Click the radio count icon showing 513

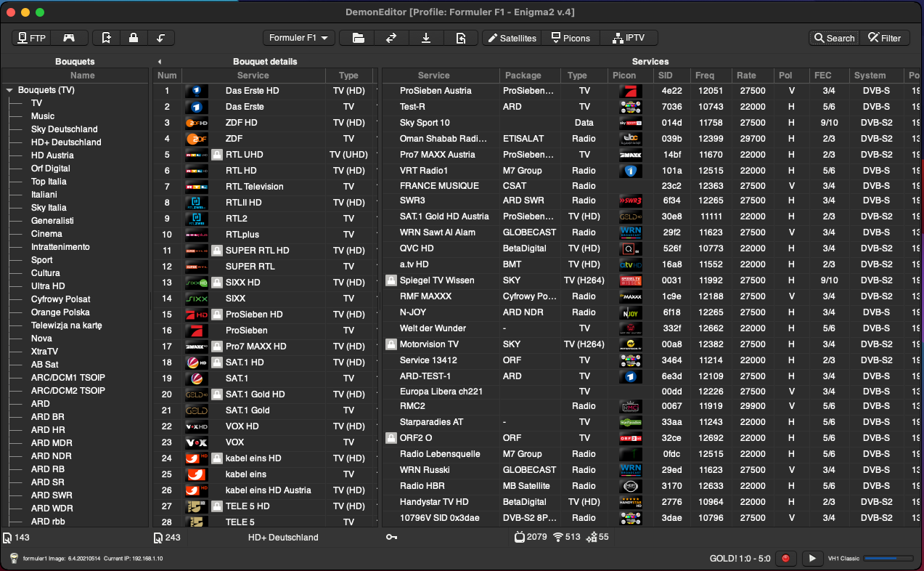pyautogui.click(x=558, y=538)
